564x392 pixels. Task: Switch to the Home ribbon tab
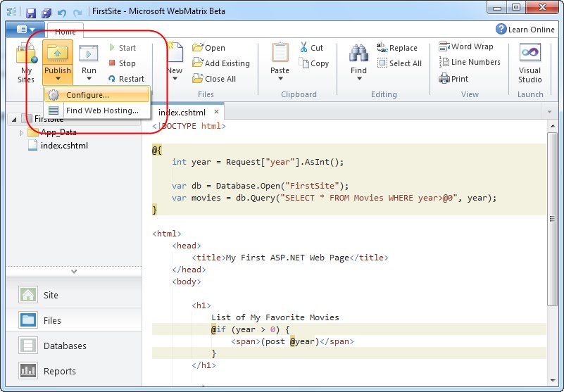(x=65, y=31)
